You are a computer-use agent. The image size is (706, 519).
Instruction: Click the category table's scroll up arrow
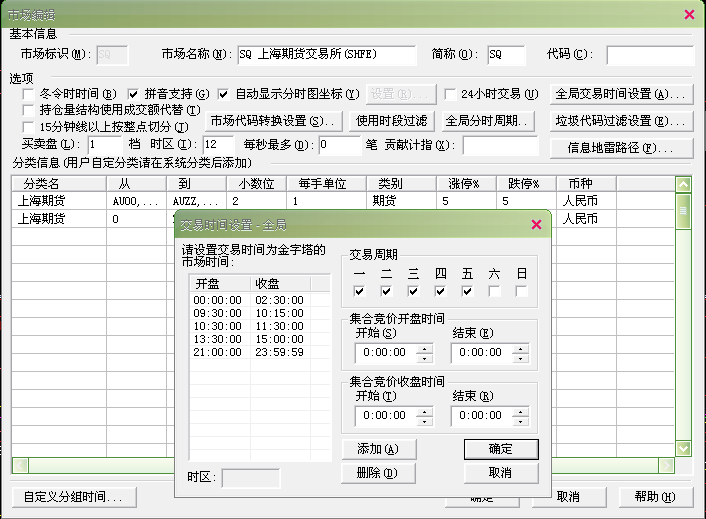[x=683, y=185]
